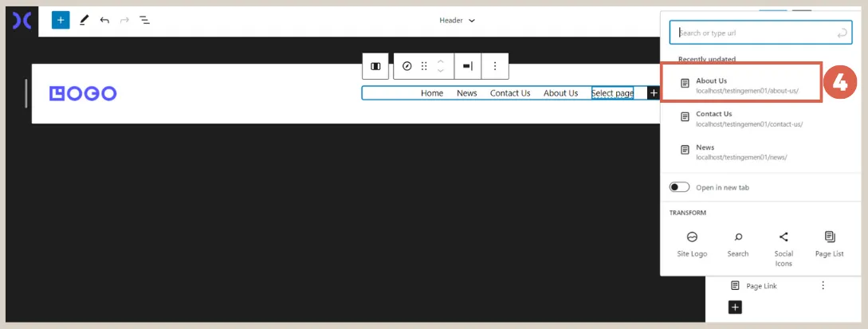
Task: Move the block up
Action: (441, 61)
